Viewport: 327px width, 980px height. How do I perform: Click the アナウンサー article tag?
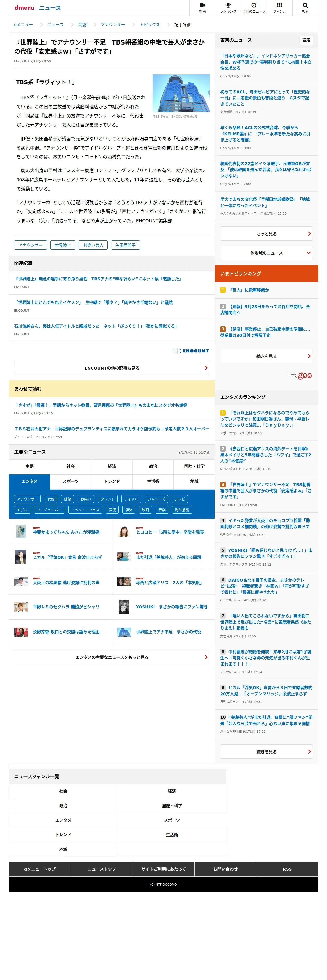(31, 245)
